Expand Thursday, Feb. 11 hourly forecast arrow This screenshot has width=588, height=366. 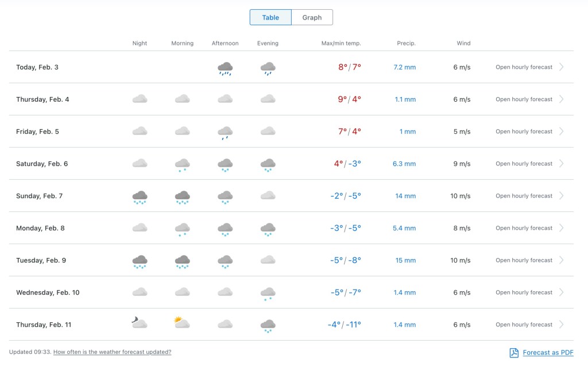coord(562,324)
